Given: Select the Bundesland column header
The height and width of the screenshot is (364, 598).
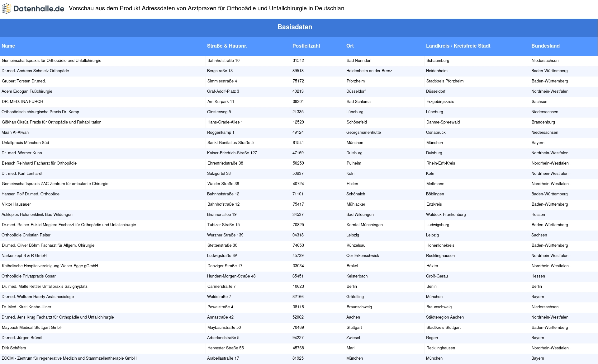Looking at the screenshot, I should [x=545, y=46].
